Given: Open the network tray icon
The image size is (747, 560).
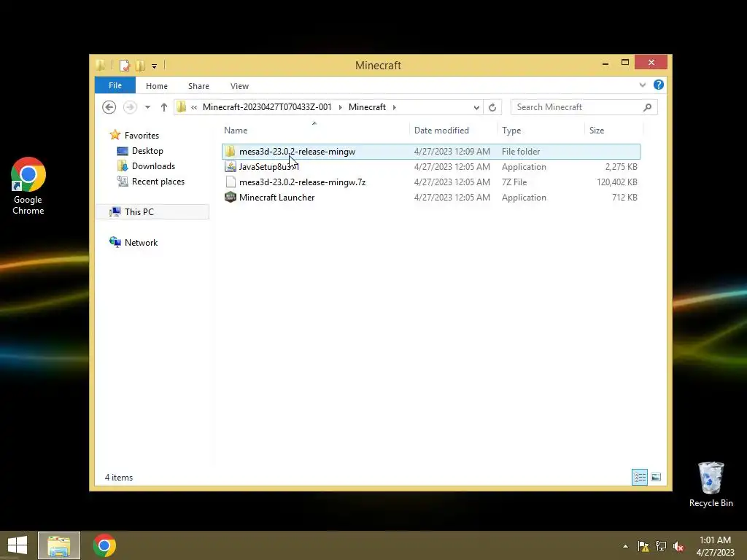Looking at the screenshot, I should [x=661, y=546].
